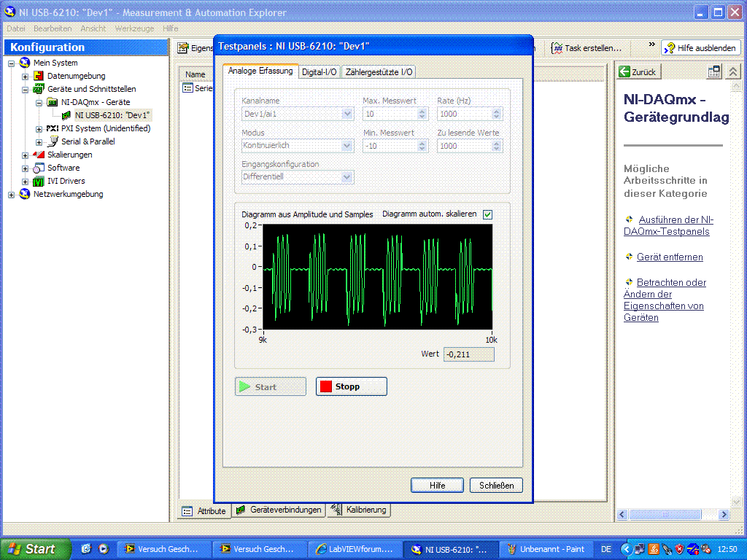Click the Netzwerkumgebung globe icon
The image size is (747, 560).
pos(26,194)
